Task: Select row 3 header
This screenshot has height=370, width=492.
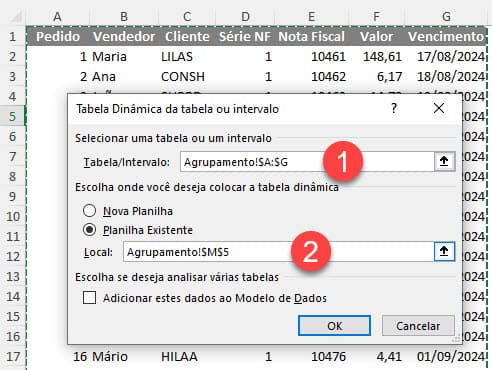Action: pyautogui.click(x=13, y=76)
